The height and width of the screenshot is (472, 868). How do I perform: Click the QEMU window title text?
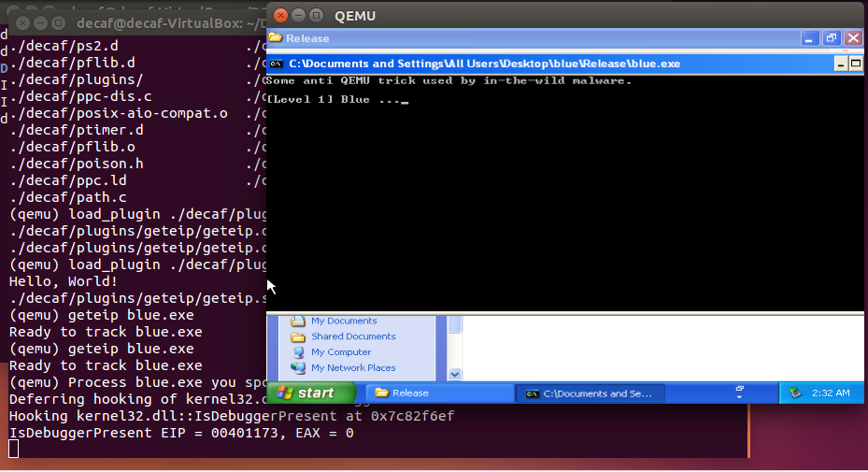[355, 16]
